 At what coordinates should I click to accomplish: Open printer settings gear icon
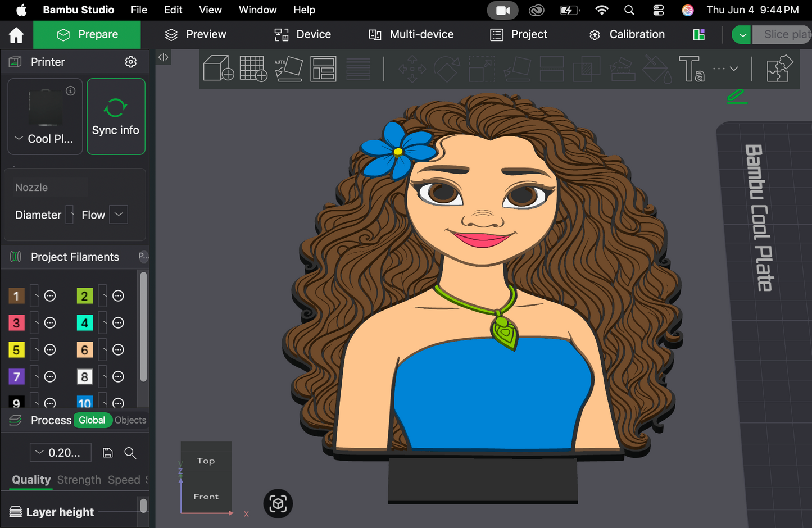click(131, 62)
